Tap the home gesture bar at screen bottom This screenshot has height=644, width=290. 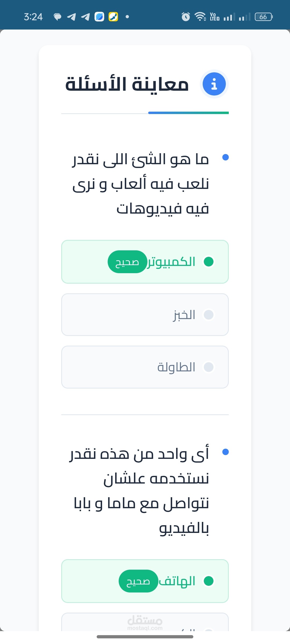[145, 637]
